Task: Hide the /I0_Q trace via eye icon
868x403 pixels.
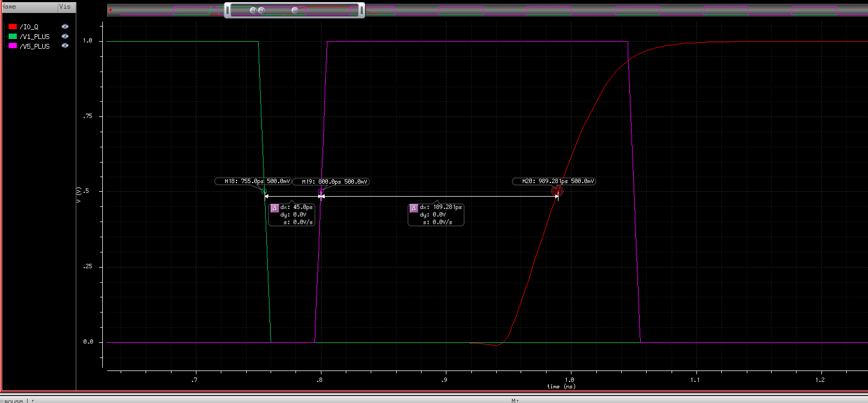Action: click(x=65, y=27)
